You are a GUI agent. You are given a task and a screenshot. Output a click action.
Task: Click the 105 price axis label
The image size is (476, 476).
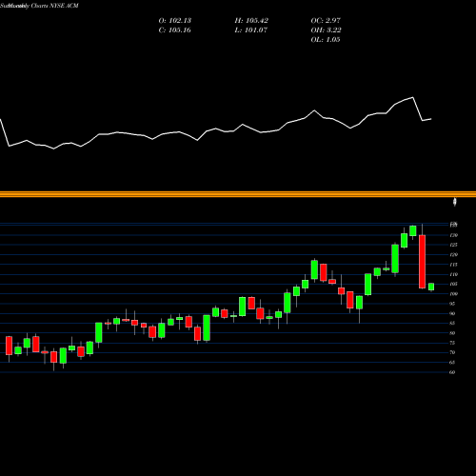click(453, 284)
